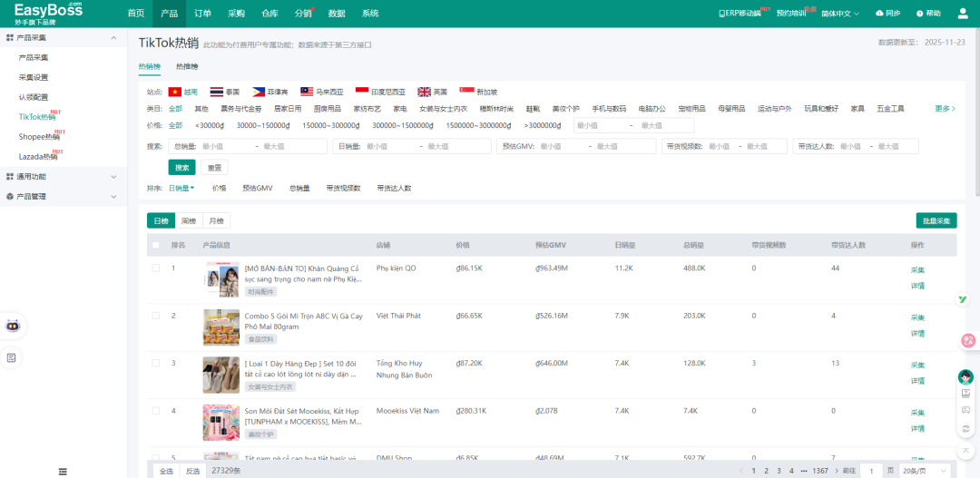Click the 批量采集 button
980x478 pixels.
936,220
